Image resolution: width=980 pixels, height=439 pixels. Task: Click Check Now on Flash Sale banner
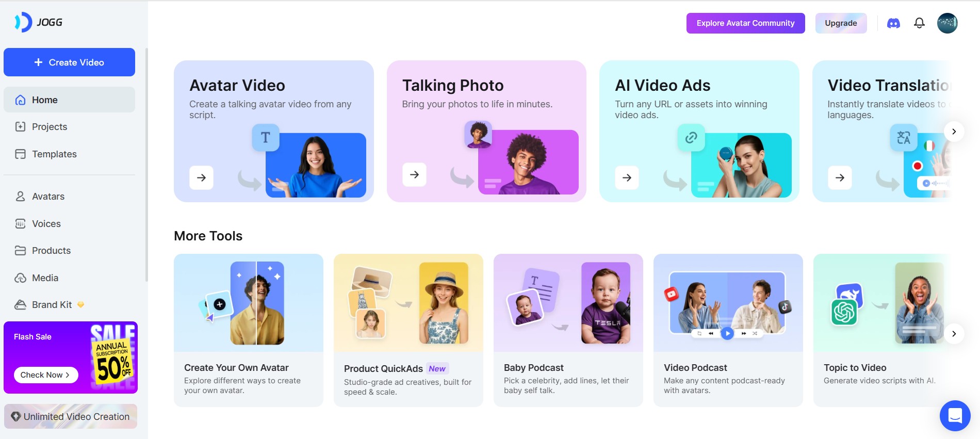pos(46,375)
